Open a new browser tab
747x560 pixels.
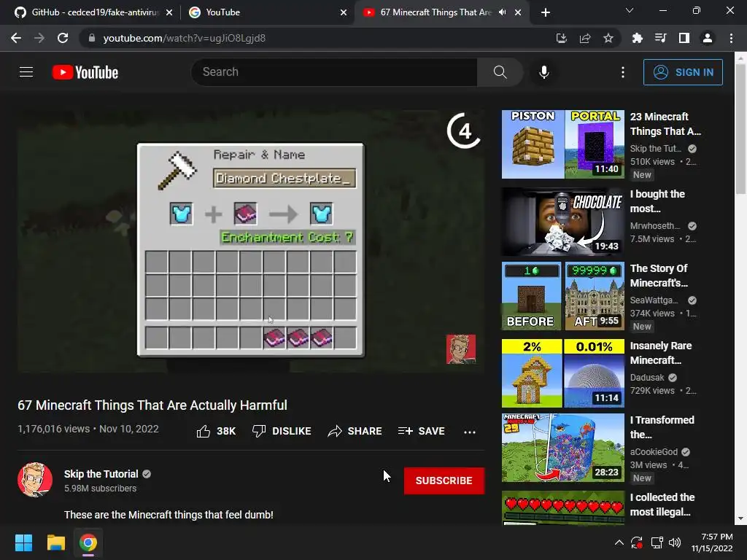pos(546,12)
